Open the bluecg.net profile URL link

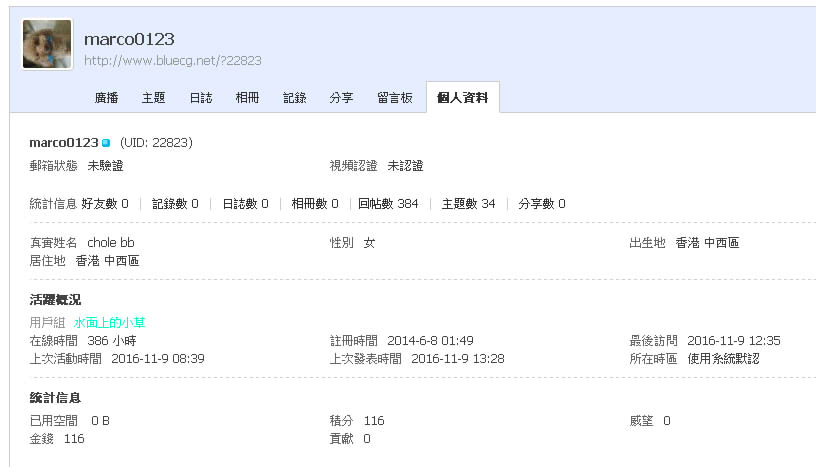pos(173,61)
